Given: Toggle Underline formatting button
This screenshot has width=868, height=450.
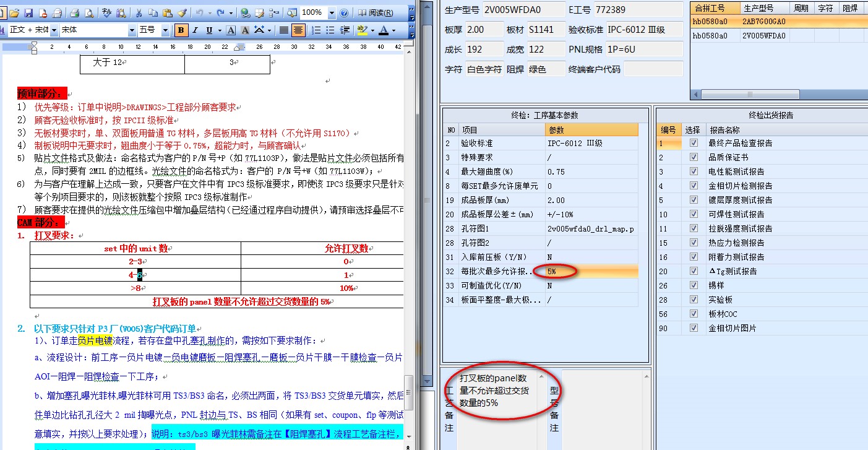Looking at the screenshot, I should click(209, 30).
